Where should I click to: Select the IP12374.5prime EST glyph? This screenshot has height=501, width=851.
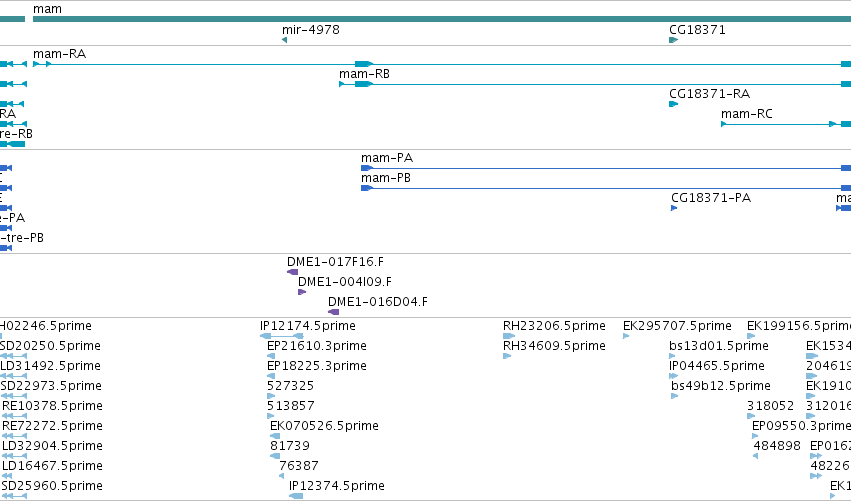click(x=296, y=496)
